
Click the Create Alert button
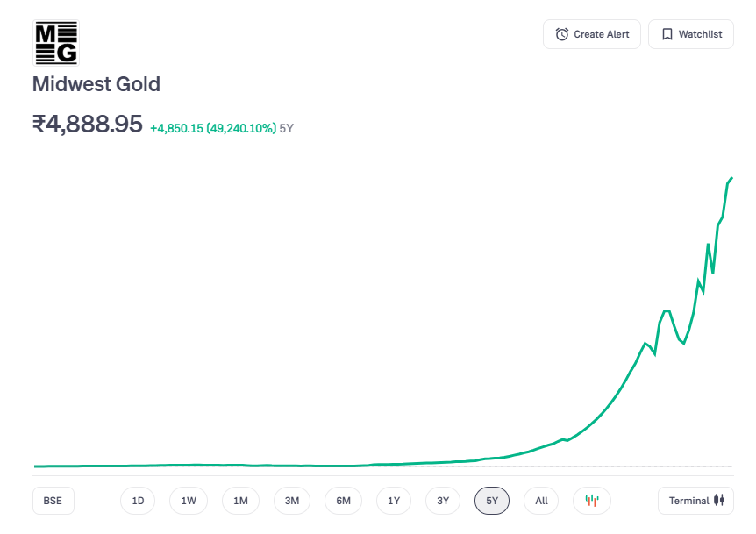coord(592,34)
